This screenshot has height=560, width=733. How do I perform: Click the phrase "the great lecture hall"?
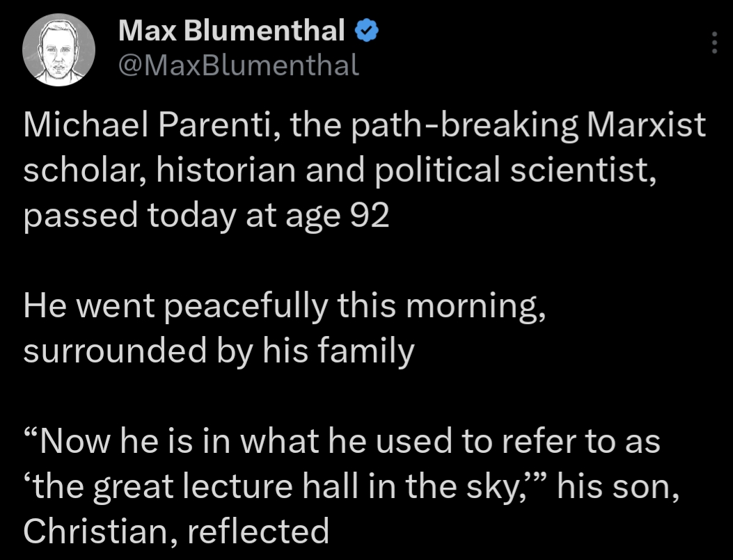208,487
